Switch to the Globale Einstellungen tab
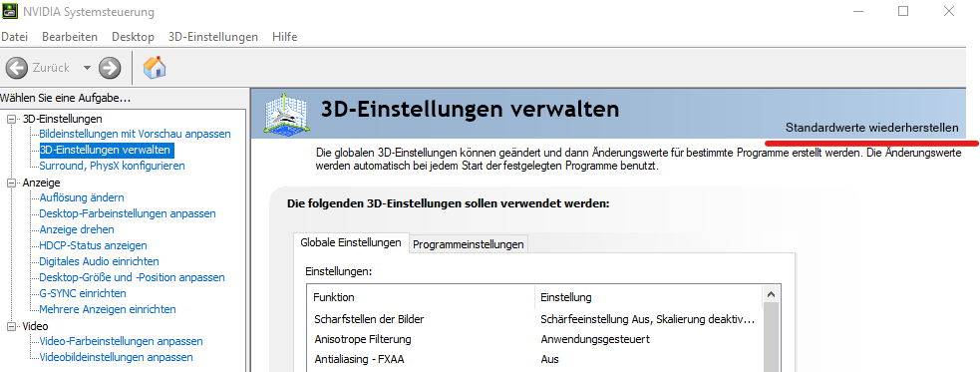This screenshot has height=372, width=980. 351,242
